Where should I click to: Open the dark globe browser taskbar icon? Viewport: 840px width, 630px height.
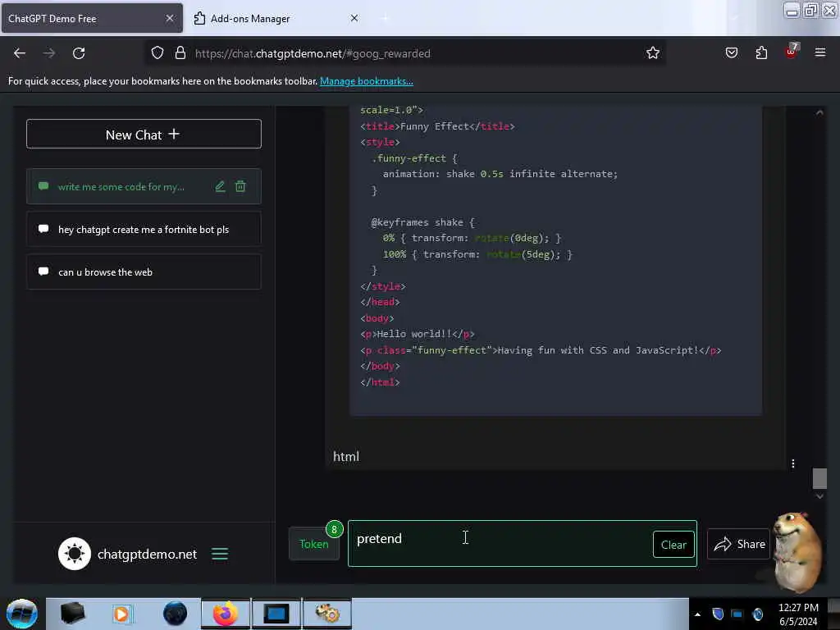point(175,614)
